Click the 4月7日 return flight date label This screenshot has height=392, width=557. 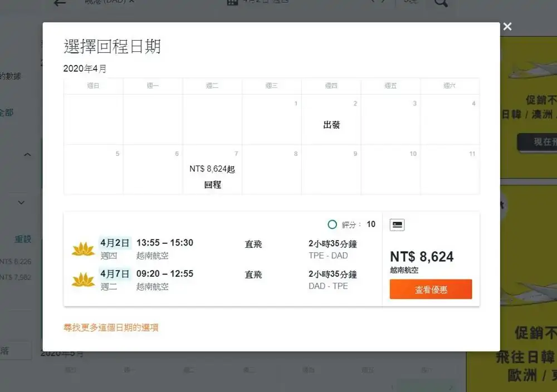115,274
